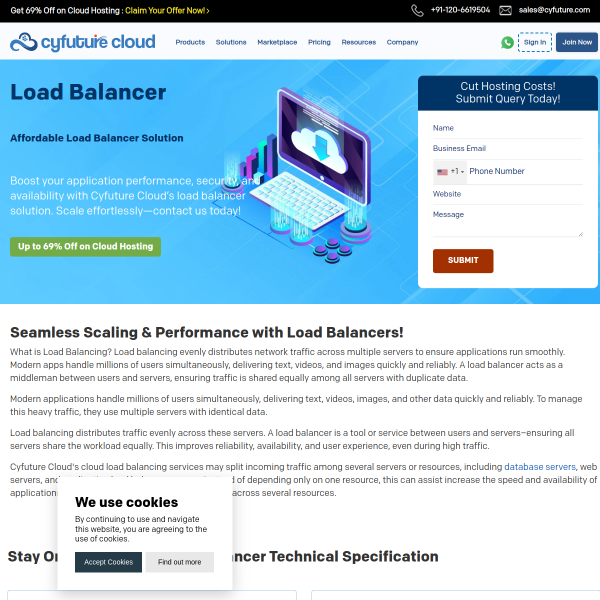Click the sales@cyfuture.com email link
Image resolution: width=600 pixels, height=600 pixels.
pyautogui.click(x=554, y=10)
